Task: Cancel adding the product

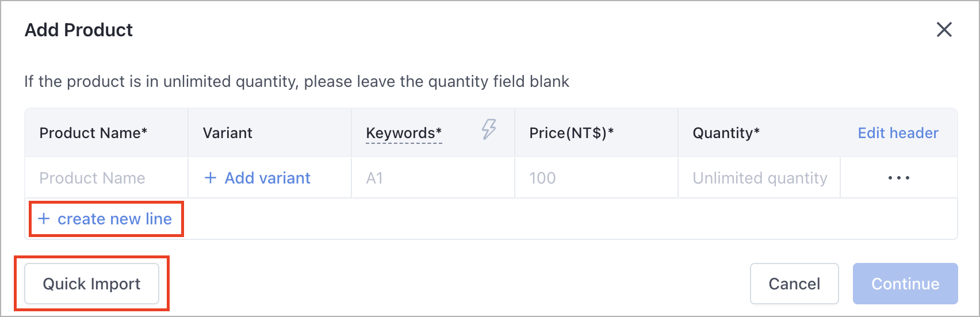Action: (x=794, y=284)
